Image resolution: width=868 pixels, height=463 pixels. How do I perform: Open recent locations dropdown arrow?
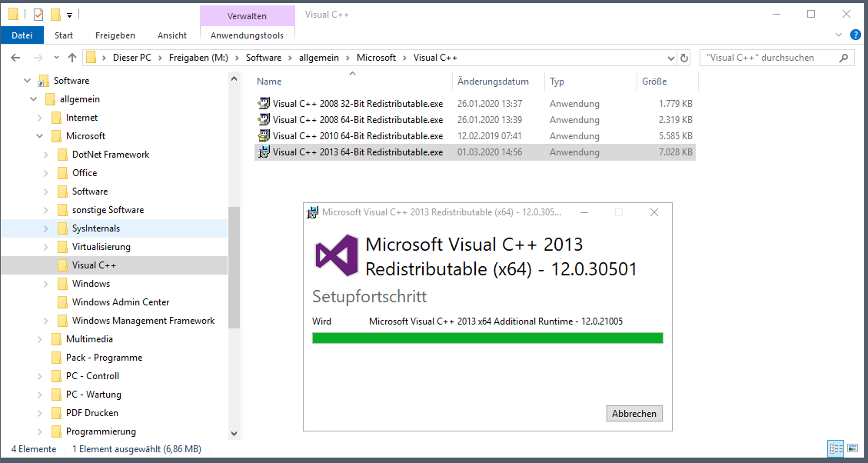[x=56, y=58]
